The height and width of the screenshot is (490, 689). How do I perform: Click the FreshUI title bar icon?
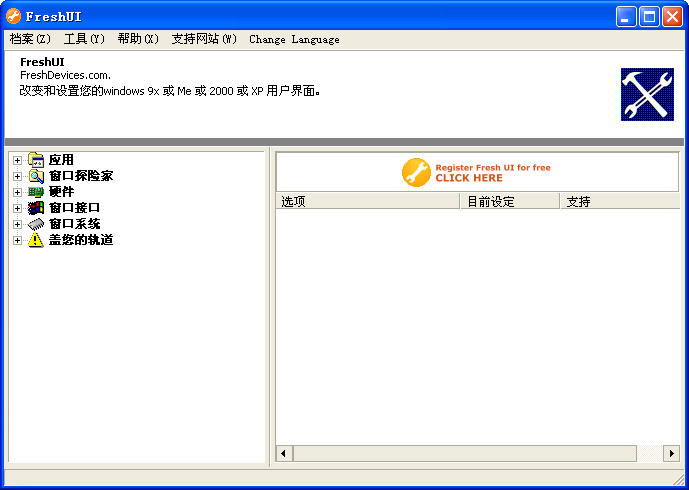(14, 16)
